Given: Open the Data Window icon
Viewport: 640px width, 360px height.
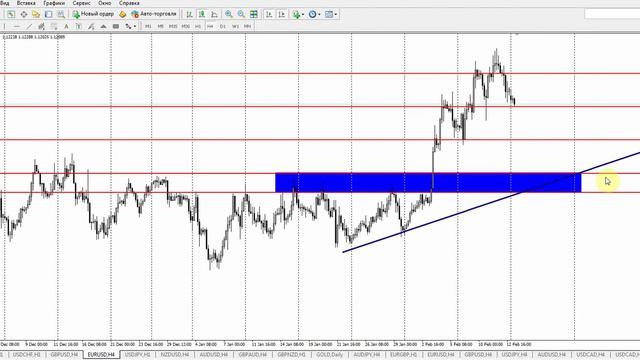Looking at the screenshot, I should 24,14.
